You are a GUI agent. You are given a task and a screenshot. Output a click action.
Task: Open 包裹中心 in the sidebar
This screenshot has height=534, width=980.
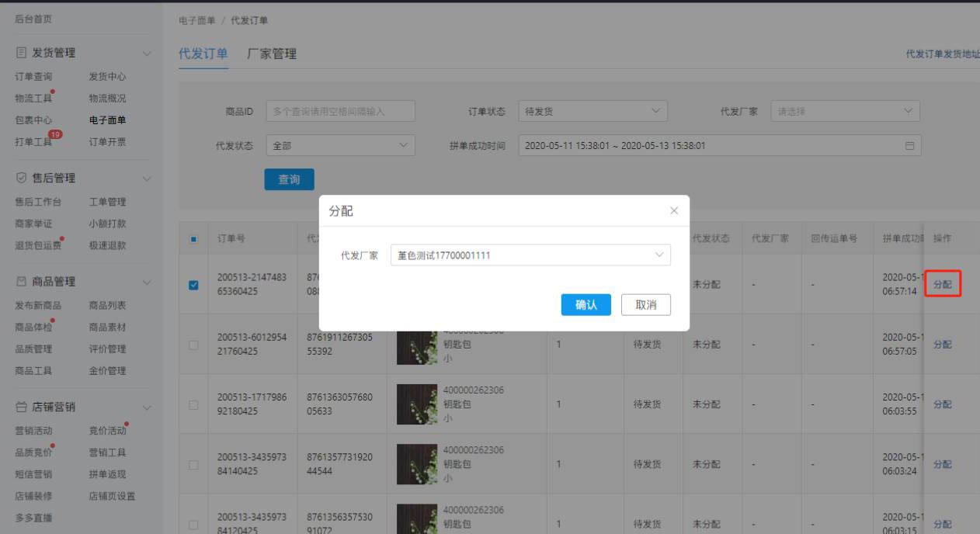click(x=33, y=120)
